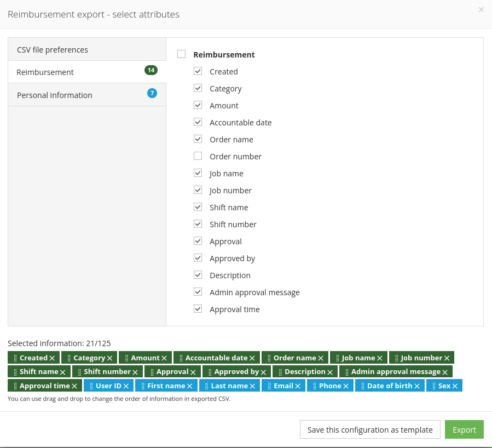This screenshot has width=492, height=448.
Task: Grab the drag handle of the User ID tag
Action: tap(91, 386)
